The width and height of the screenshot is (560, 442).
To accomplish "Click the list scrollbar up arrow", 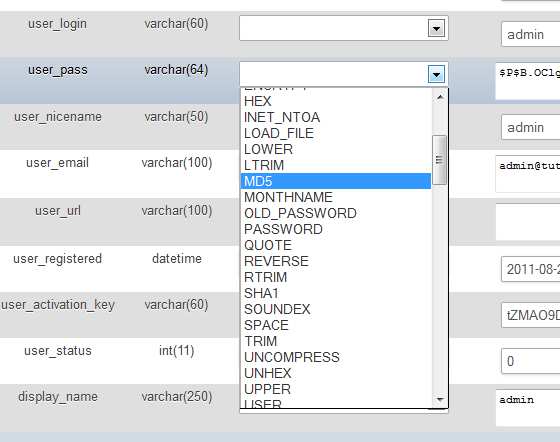I will tap(440, 97).
